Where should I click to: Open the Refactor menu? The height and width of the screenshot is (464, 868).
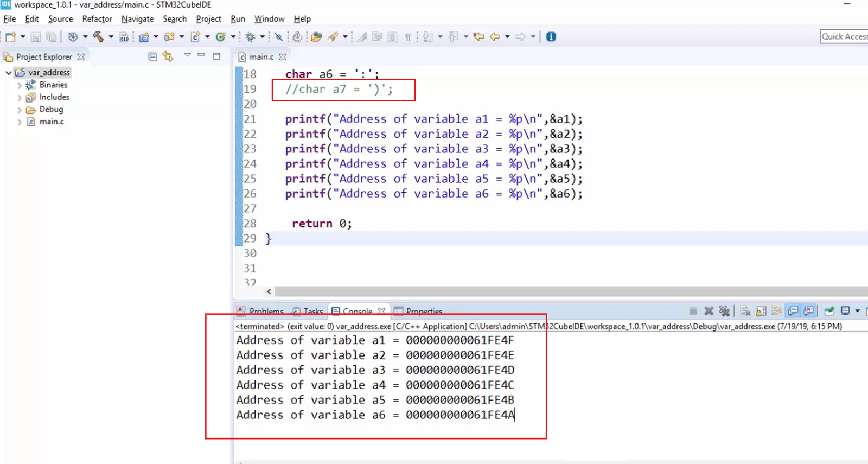coord(97,19)
